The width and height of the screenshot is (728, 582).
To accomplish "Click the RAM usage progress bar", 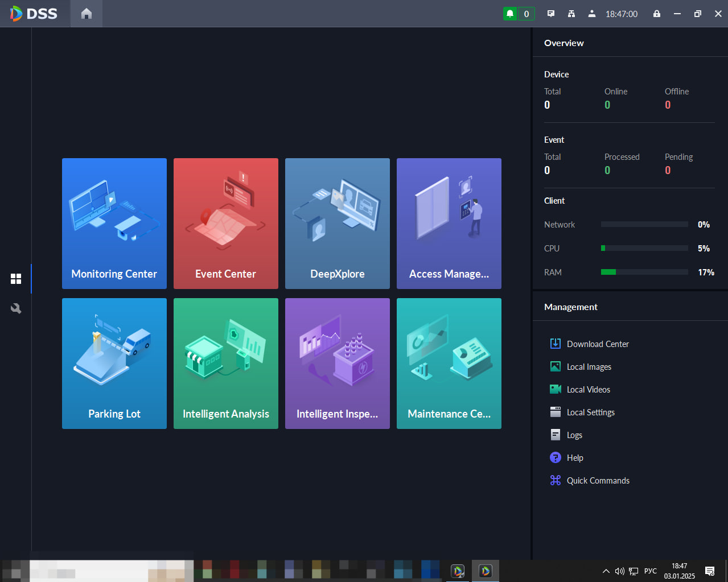I will [644, 272].
